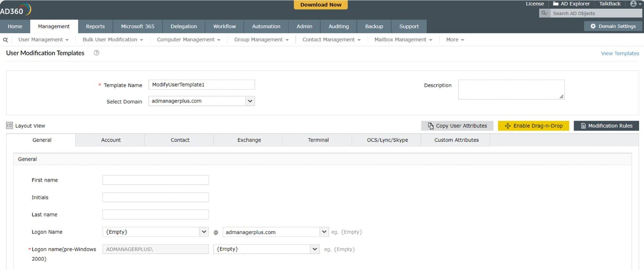Switch to the Terminal attributes tab
644x270 pixels.
tap(318, 140)
